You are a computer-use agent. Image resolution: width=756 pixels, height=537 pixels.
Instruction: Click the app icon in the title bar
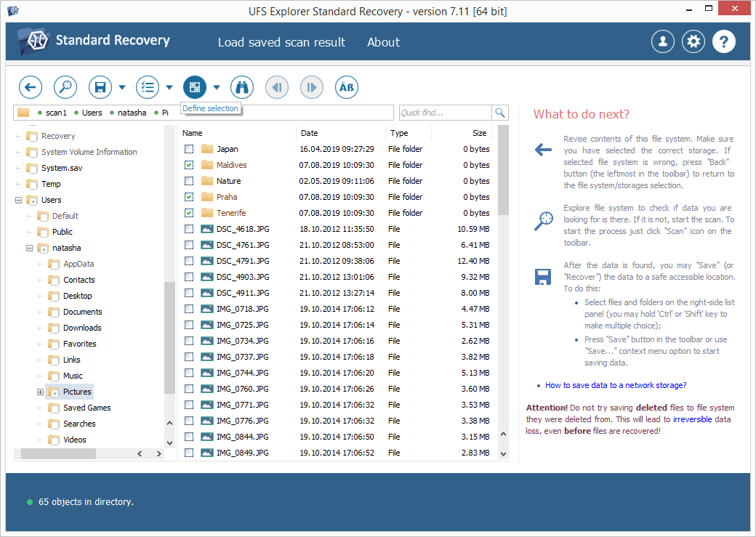(x=13, y=10)
